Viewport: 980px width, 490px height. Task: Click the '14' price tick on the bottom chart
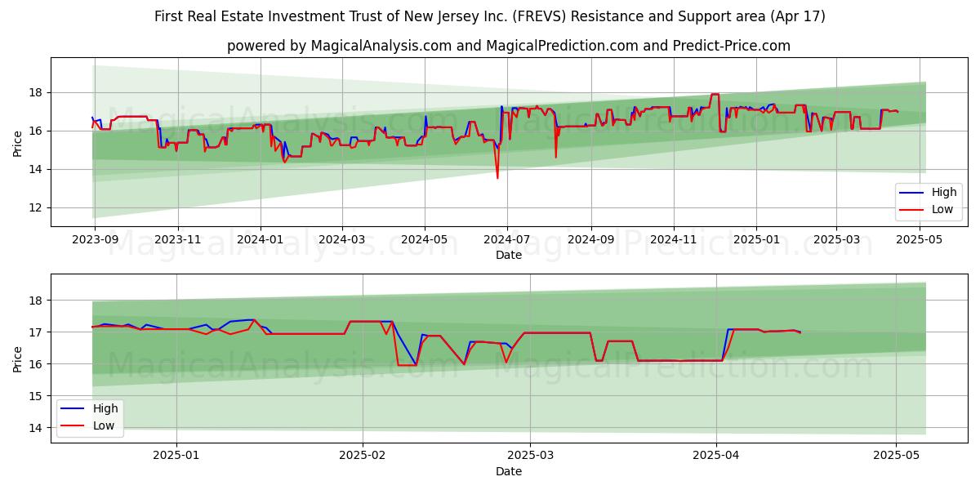38,427
